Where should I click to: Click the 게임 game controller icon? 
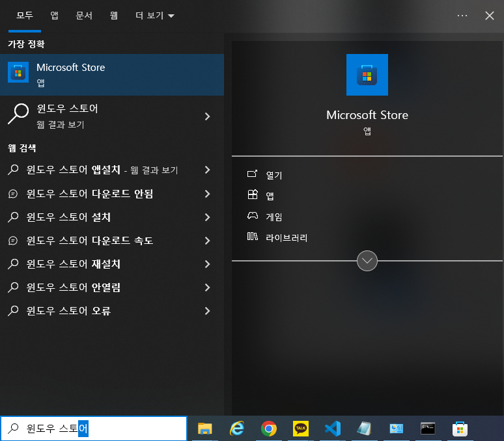tap(253, 215)
